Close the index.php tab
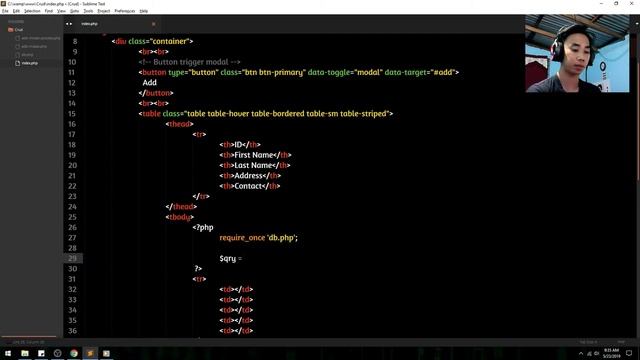Screen dimensions: 640x360 click(153, 24)
